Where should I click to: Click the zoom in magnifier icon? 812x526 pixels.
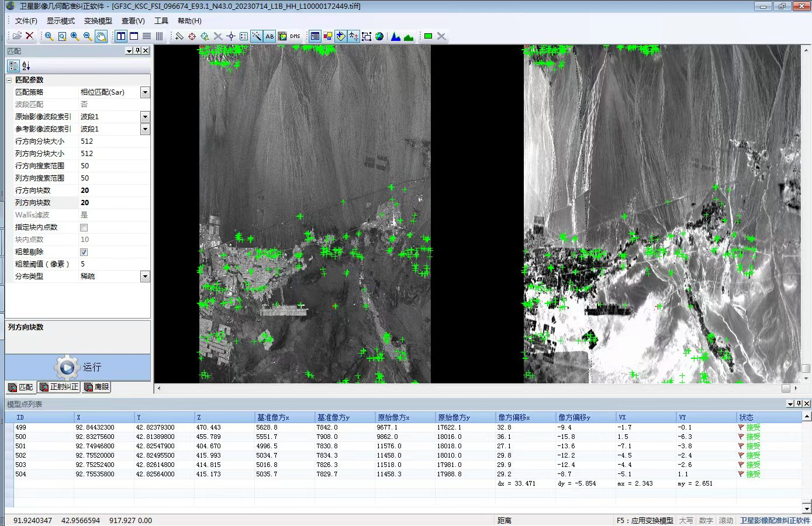(75, 36)
